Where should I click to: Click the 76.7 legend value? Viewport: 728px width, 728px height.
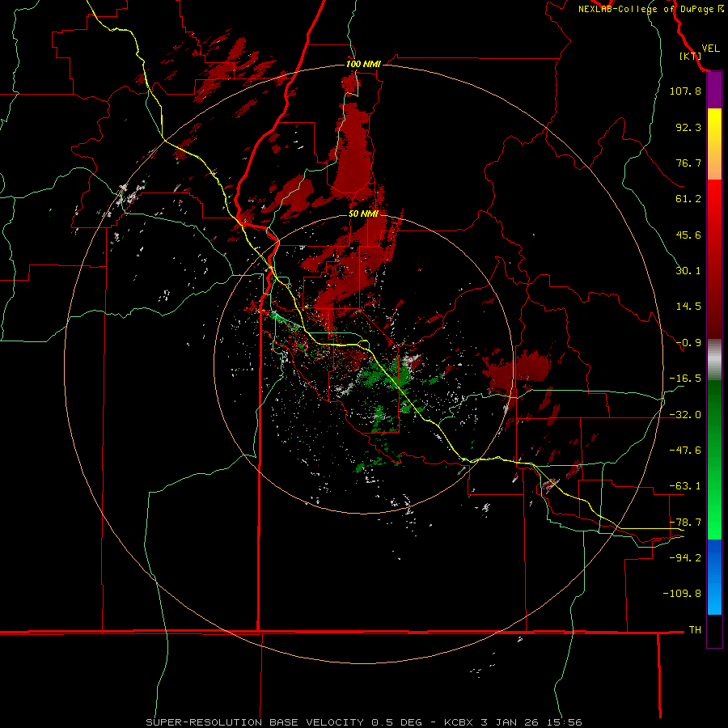point(688,163)
